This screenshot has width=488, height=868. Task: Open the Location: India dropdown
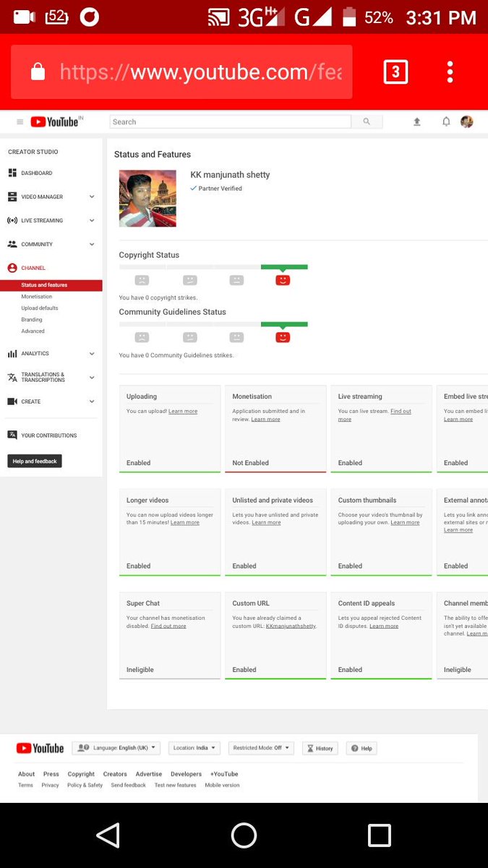click(194, 748)
